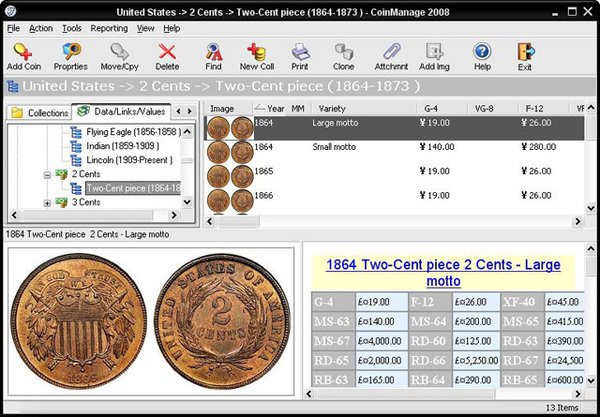Click the Print icon
This screenshot has width=600, height=417.
(300, 56)
